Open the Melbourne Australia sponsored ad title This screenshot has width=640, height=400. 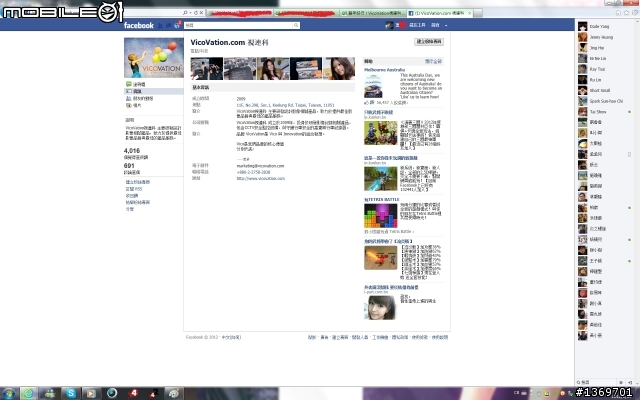click(x=384, y=70)
